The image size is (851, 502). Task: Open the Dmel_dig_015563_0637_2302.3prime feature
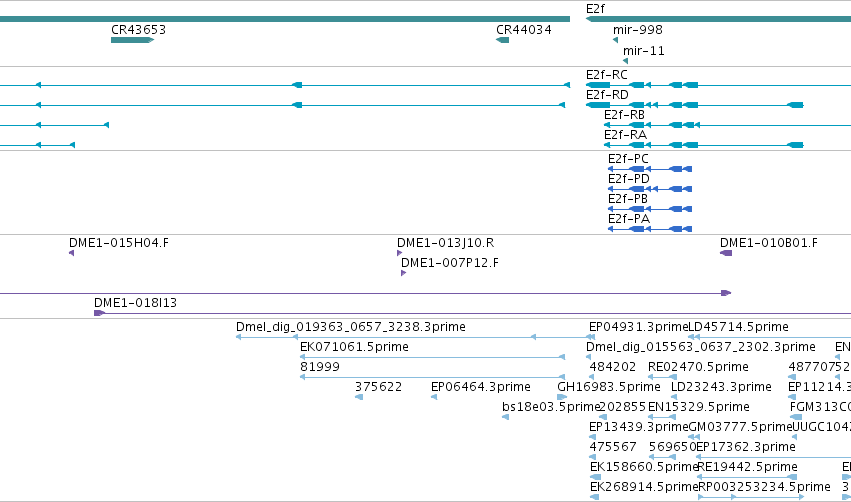(589, 357)
